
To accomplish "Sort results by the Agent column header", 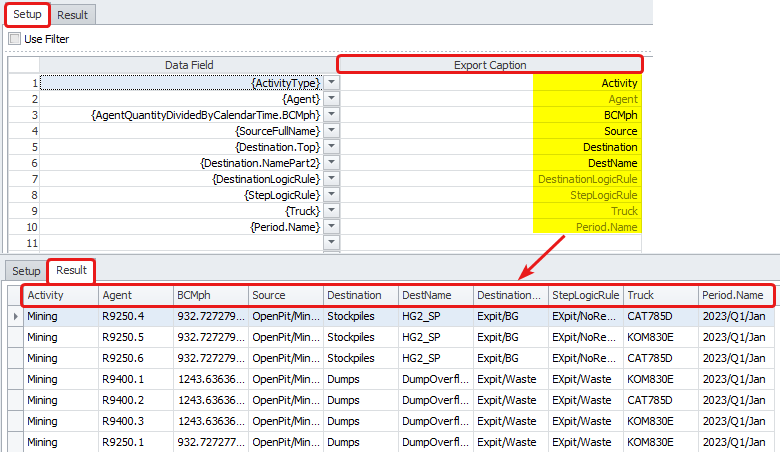I will coord(135,296).
